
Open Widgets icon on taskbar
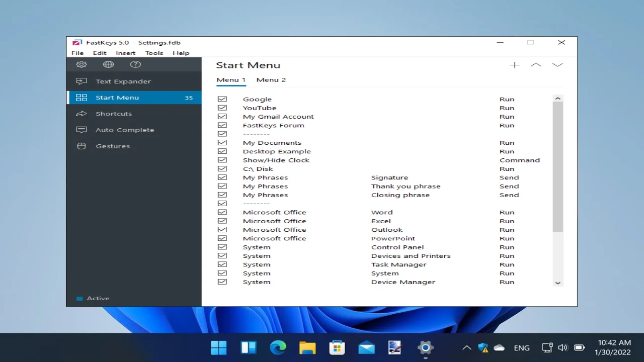click(x=249, y=347)
